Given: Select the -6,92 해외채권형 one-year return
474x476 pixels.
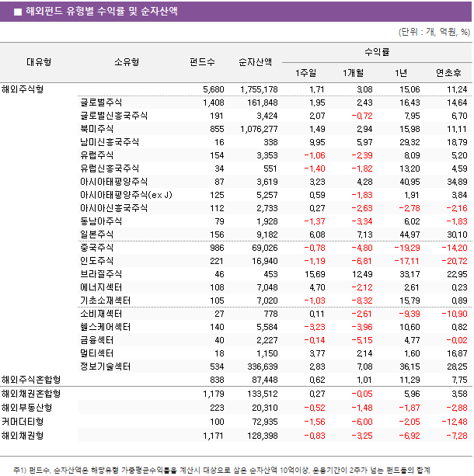Looking at the screenshot, I should pyautogui.click(x=410, y=436).
